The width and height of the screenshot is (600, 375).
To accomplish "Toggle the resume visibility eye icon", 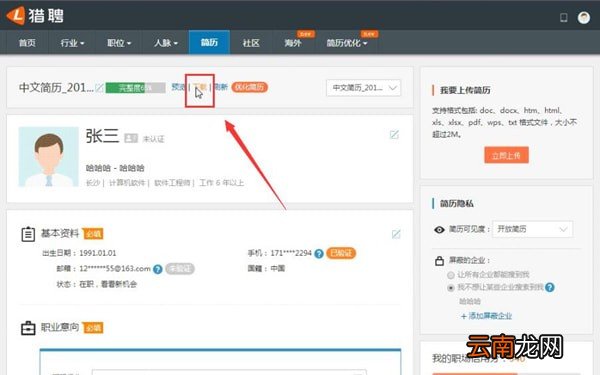I will tap(439, 230).
